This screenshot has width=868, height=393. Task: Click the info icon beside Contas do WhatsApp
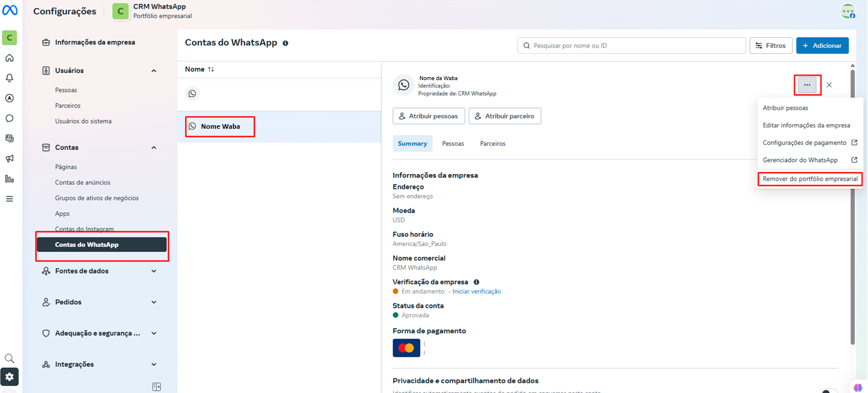tap(286, 43)
